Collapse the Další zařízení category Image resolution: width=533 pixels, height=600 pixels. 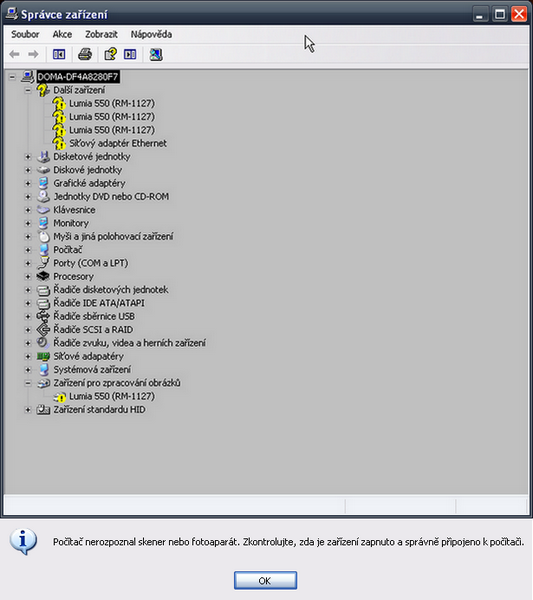coord(28,90)
